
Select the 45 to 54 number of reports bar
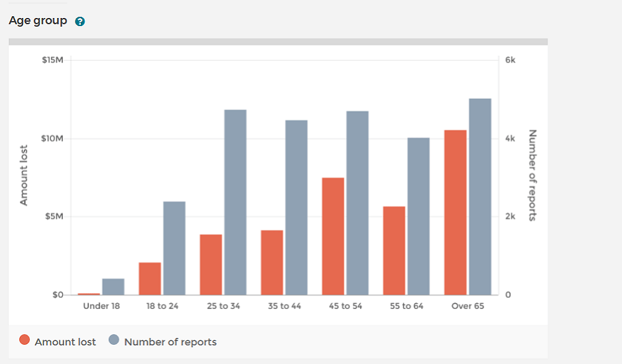tap(358, 202)
